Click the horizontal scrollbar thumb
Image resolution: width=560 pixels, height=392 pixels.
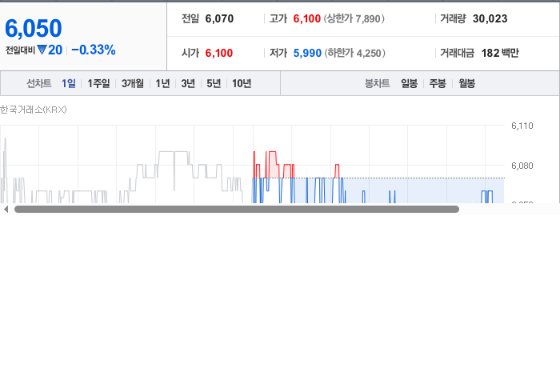[x=237, y=210]
